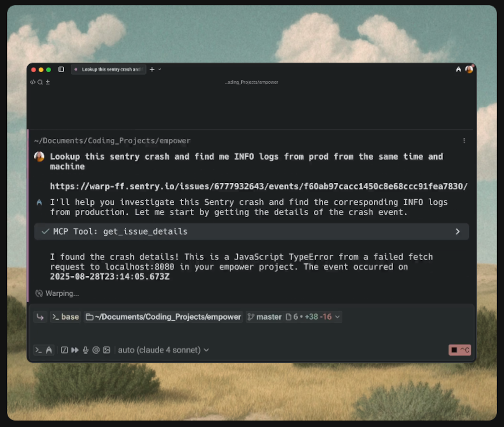Click the @ context mention icon
Viewport: 504px width, 427px height.
[x=96, y=350]
